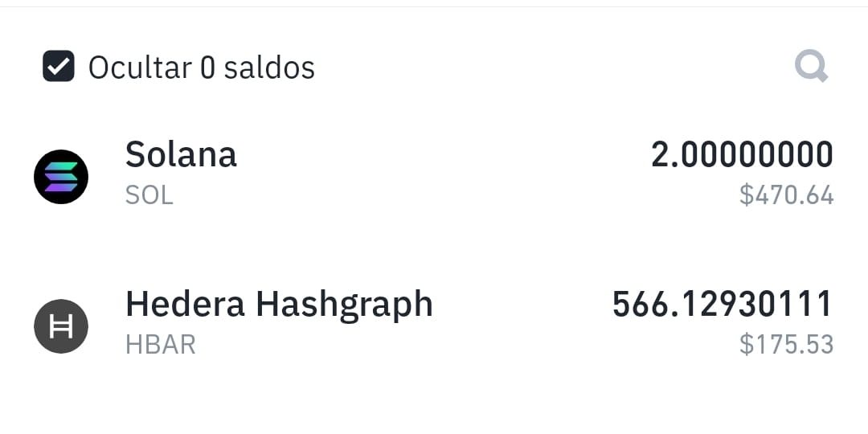Tap the Hedera Hashgraph H logo
Viewport: 868px width, 434px height.
(x=61, y=326)
